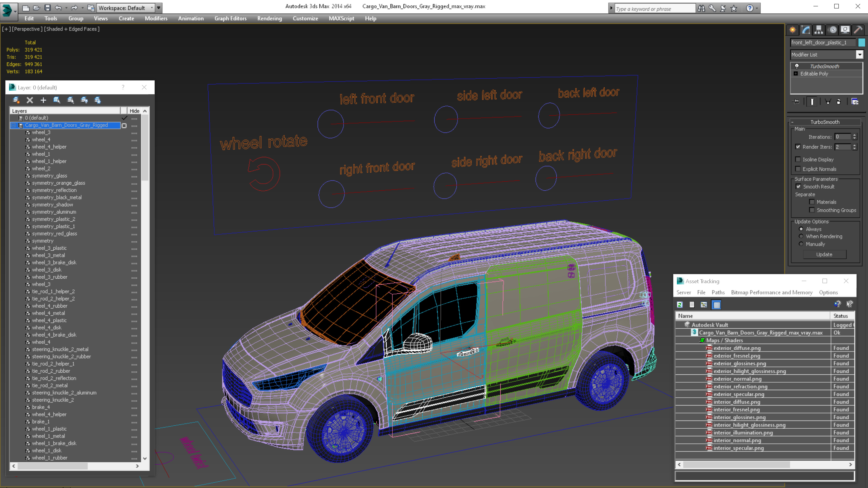Enable the Explicit Normals checkbox
The height and width of the screenshot is (488, 868).
(x=797, y=169)
